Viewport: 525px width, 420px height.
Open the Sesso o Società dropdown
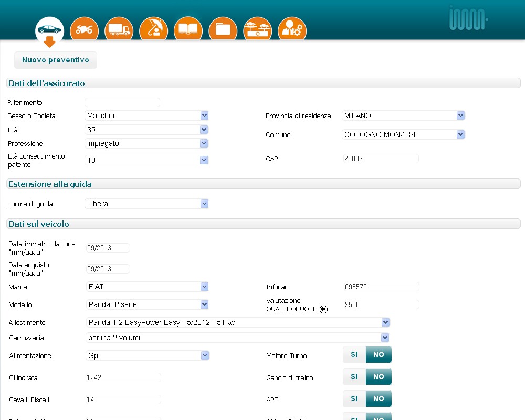tap(146, 115)
